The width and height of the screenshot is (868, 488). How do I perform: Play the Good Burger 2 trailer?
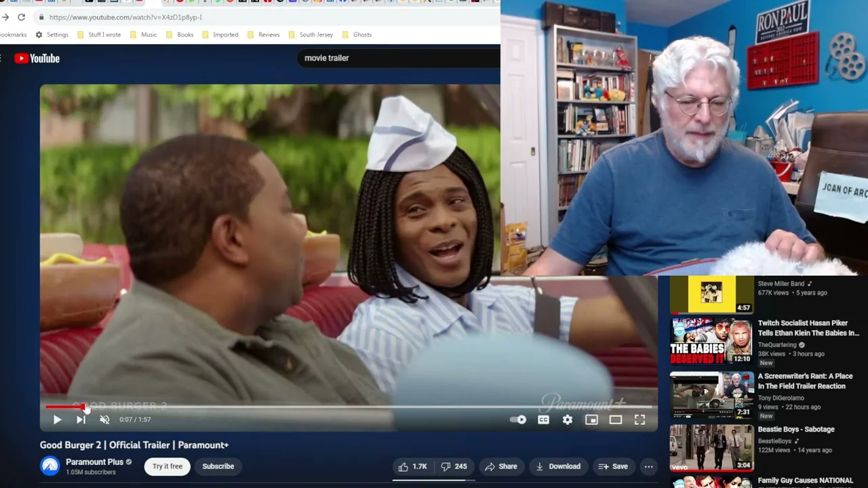[57, 420]
